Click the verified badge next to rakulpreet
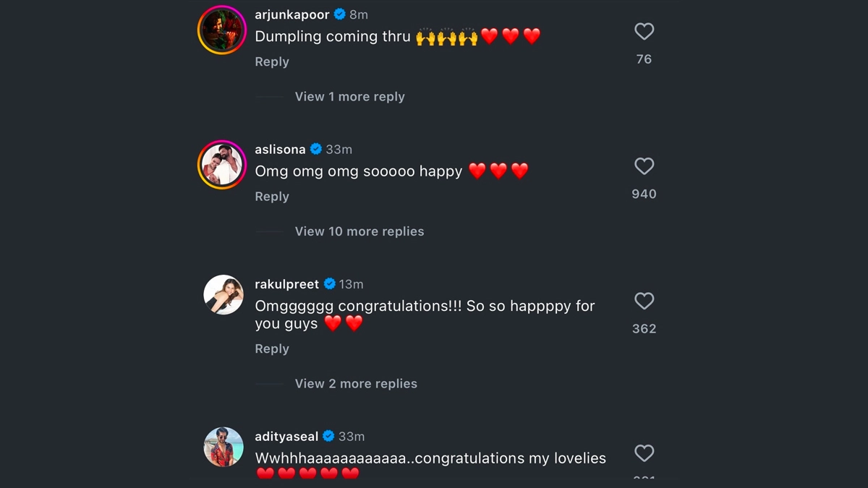Image resolution: width=868 pixels, height=488 pixels. pos(329,284)
